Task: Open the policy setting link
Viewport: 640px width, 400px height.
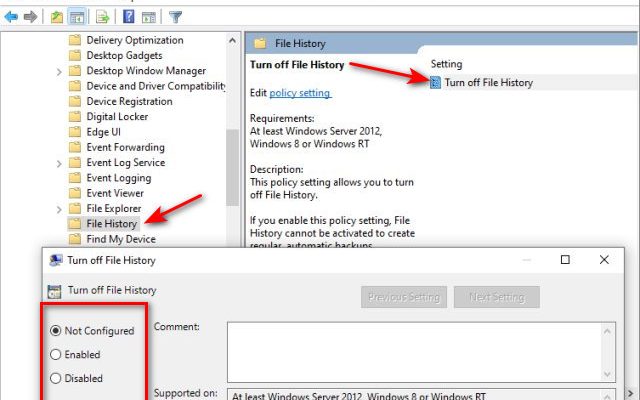Action: 300,93
